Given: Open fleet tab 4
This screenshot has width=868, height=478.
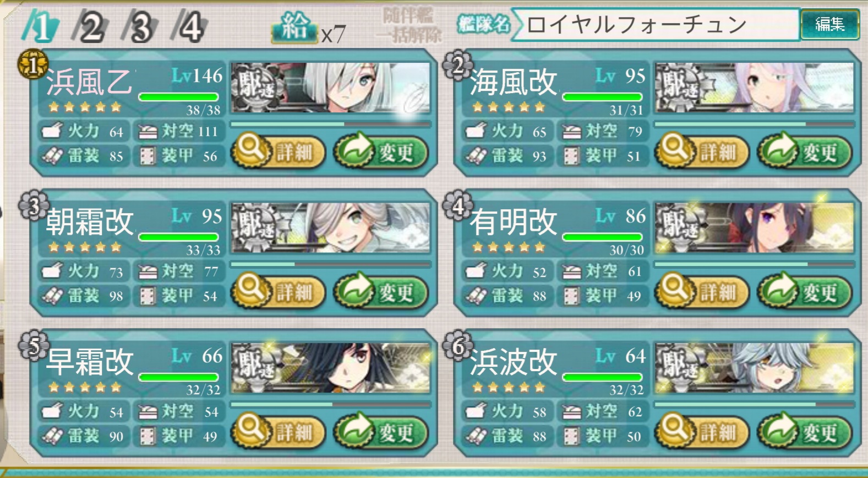Looking at the screenshot, I should (189, 27).
